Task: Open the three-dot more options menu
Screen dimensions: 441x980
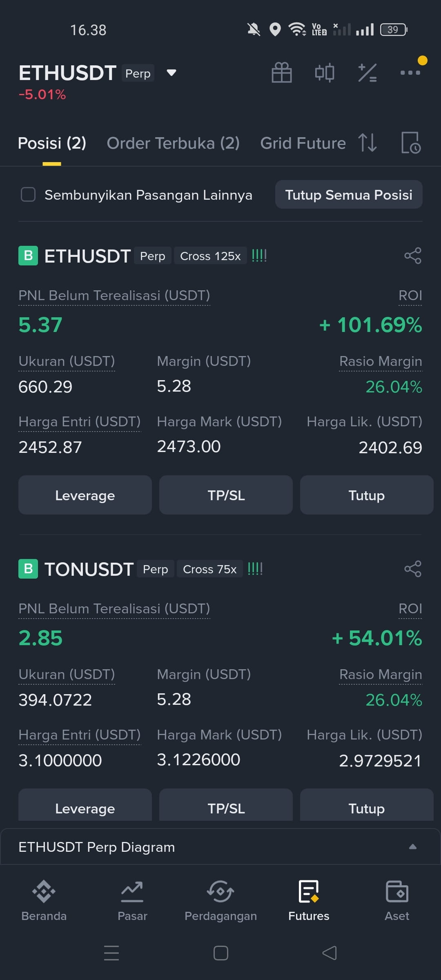Action: pos(410,73)
